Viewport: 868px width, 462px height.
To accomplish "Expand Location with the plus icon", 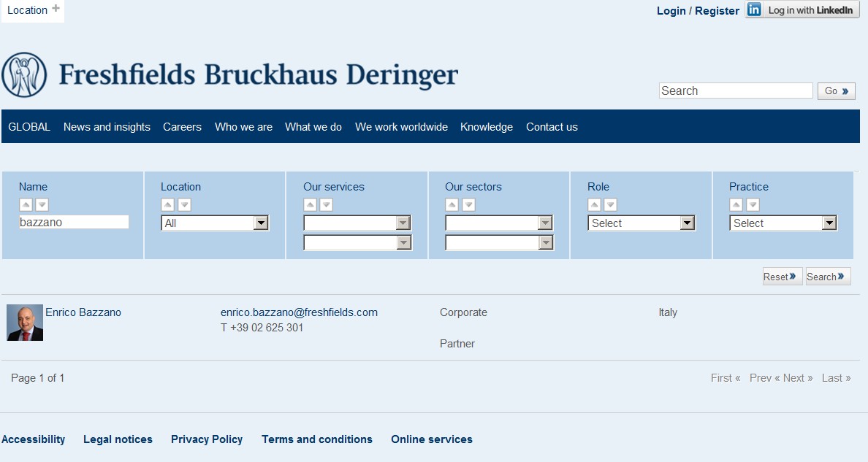I will (x=56, y=8).
